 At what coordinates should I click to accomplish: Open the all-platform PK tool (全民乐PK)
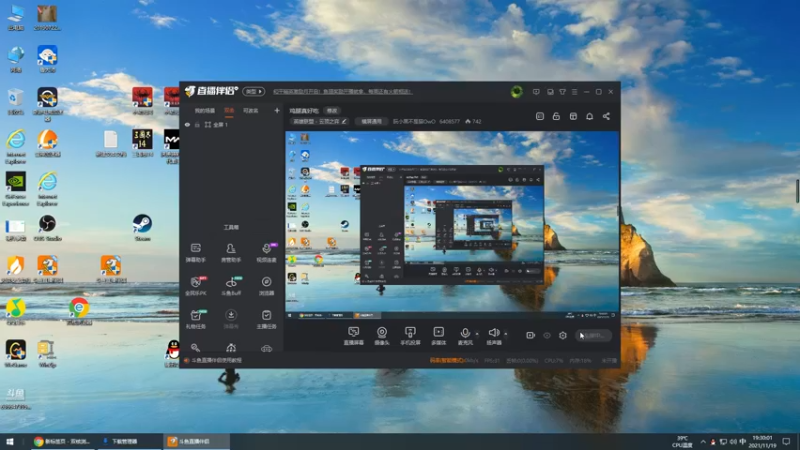coord(195,286)
